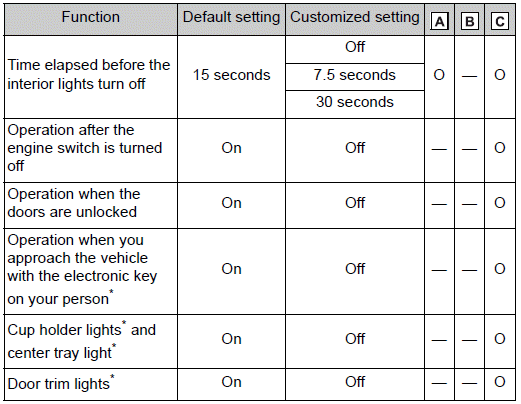Viewport: 521px width, 404px height.
Task: Click the C column circle for Door trim lights
Action: tap(500, 382)
